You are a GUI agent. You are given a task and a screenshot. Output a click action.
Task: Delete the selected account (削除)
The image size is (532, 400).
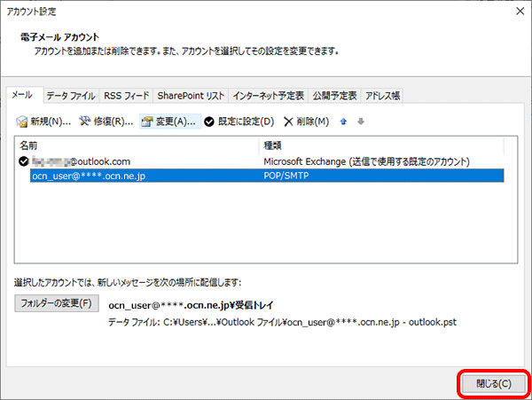click(306, 122)
